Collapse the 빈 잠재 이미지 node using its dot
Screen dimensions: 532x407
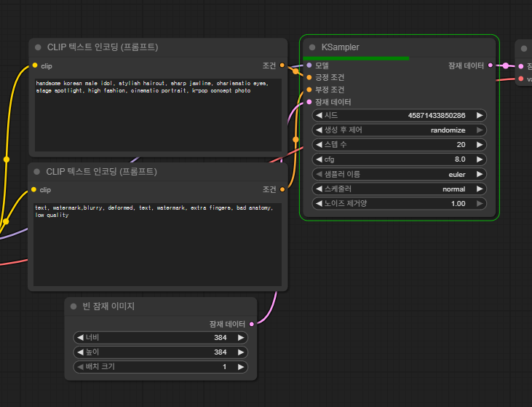point(74,307)
